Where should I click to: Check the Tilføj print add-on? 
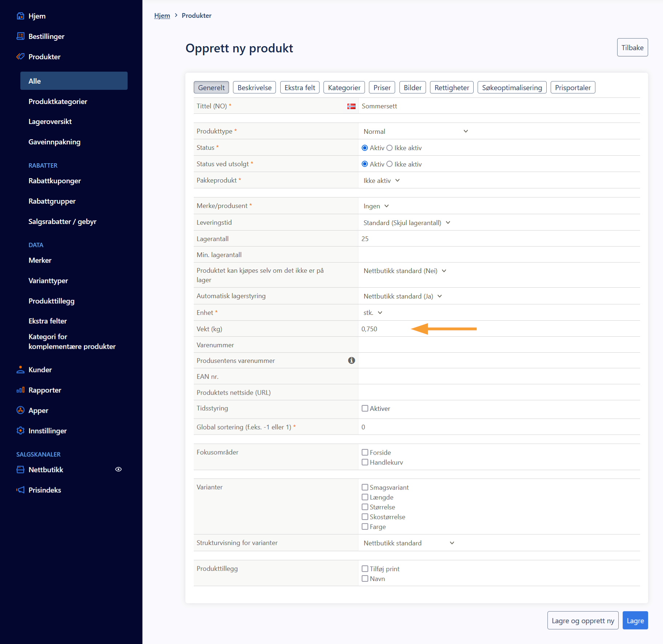point(365,569)
